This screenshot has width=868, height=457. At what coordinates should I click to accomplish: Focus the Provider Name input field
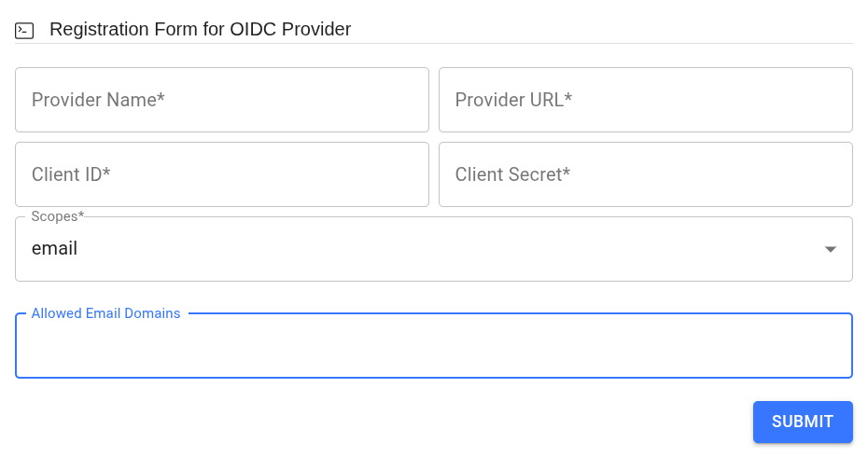[222, 100]
